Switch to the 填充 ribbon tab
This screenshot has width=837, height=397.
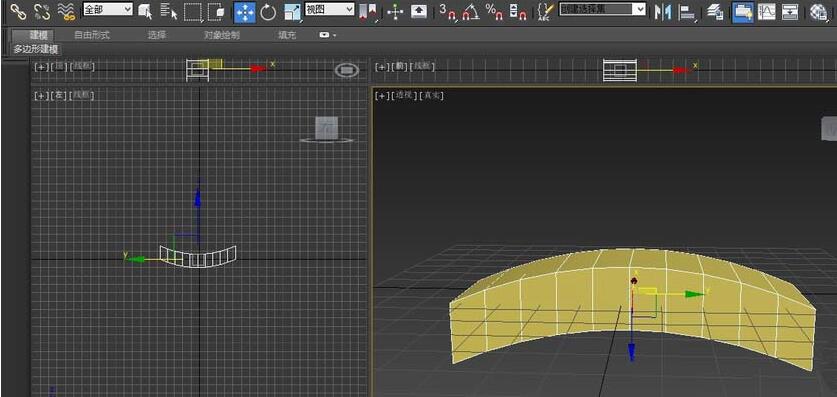(x=287, y=35)
